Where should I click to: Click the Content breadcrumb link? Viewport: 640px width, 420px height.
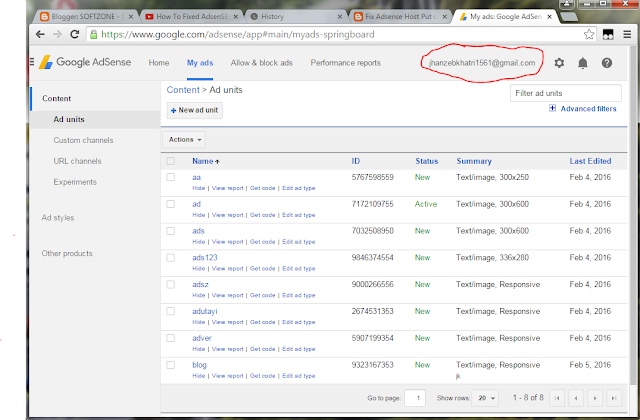coord(183,90)
